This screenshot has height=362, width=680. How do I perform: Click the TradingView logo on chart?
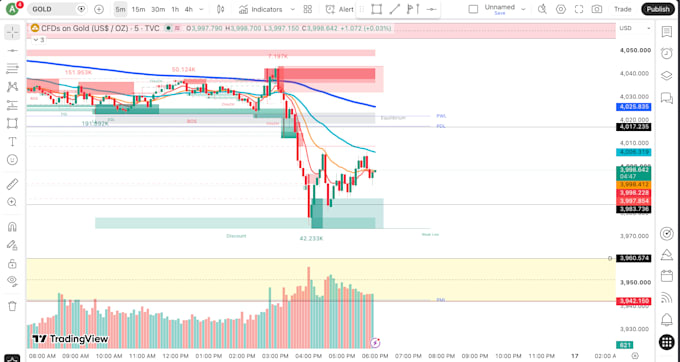[x=70, y=339]
